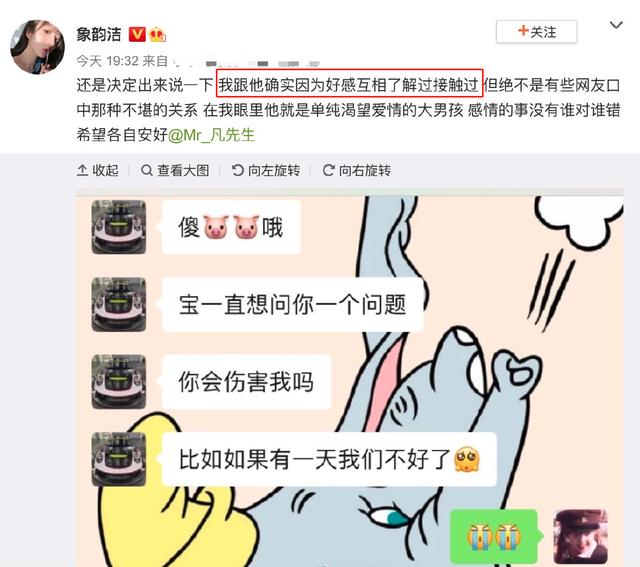
Task: Open the @Mr_凡先生 mention link
Action: [211, 135]
